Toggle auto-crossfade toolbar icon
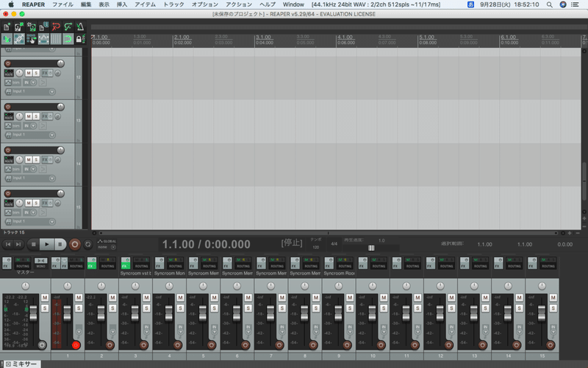Screen dimensions: 588x368 coord(7,39)
